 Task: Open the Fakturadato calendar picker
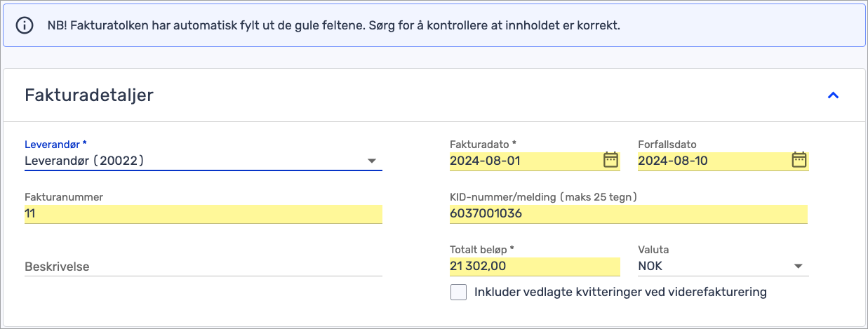pyautogui.click(x=610, y=160)
